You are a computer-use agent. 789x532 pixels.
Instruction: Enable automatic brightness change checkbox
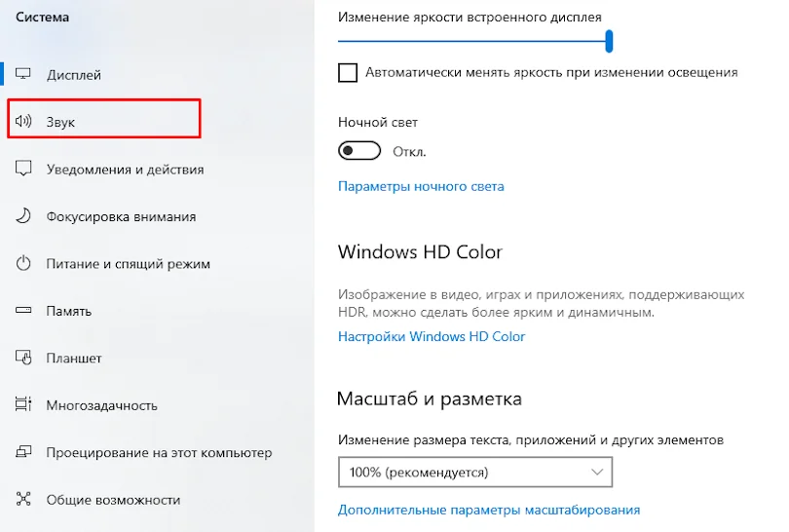coord(348,72)
